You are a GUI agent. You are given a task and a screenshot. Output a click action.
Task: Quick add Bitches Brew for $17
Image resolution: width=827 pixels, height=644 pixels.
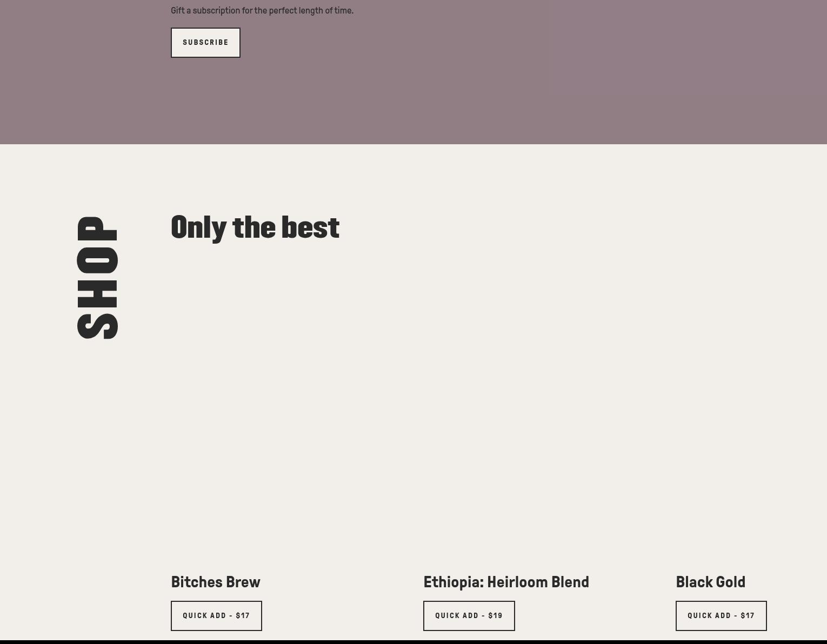pyautogui.click(x=216, y=616)
